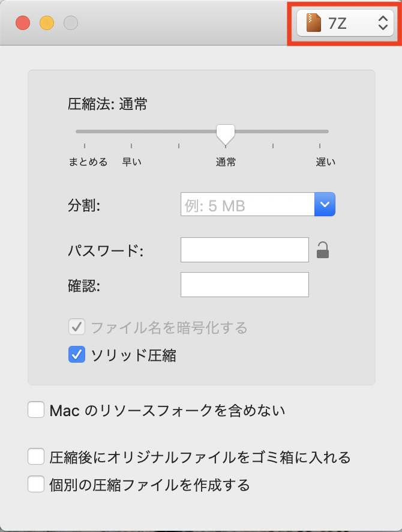Check 個別の圧縮ファイルを作成する option
The height and width of the screenshot is (532, 402).
pyautogui.click(x=36, y=484)
